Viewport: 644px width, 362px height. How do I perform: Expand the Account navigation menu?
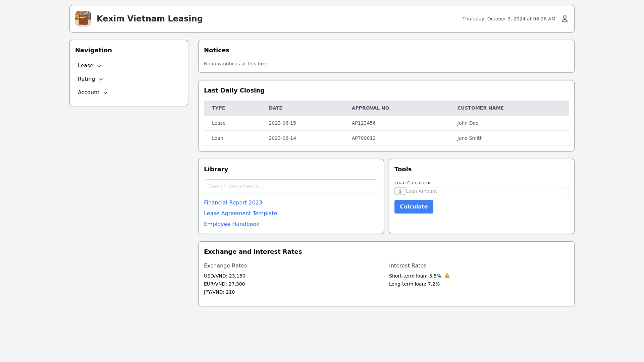click(89, 93)
